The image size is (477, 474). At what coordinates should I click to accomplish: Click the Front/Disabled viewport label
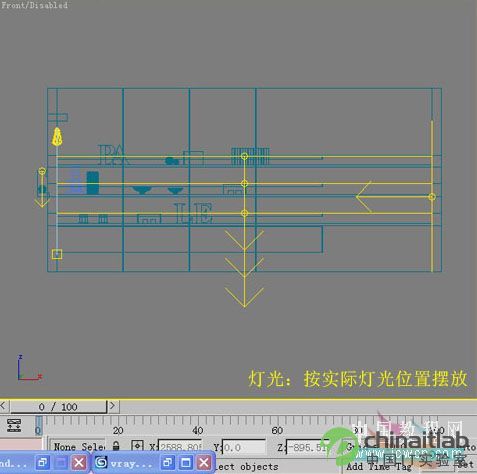(x=34, y=5)
